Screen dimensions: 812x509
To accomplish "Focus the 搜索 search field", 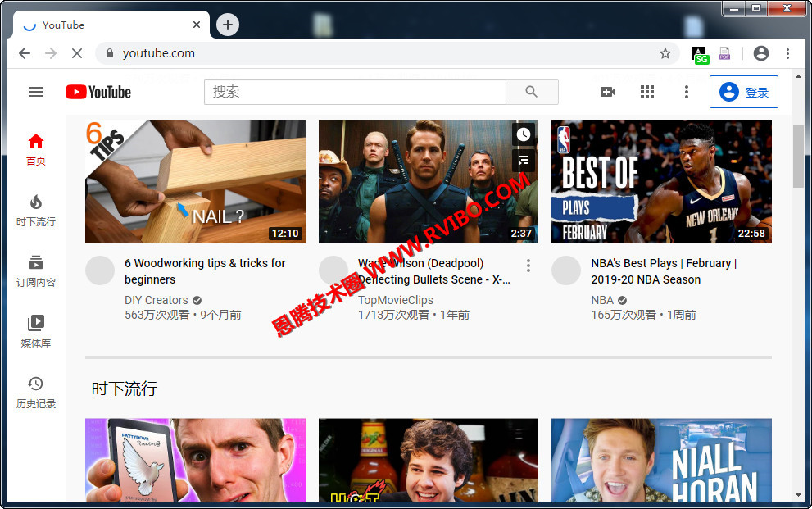I will pyautogui.click(x=355, y=92).
